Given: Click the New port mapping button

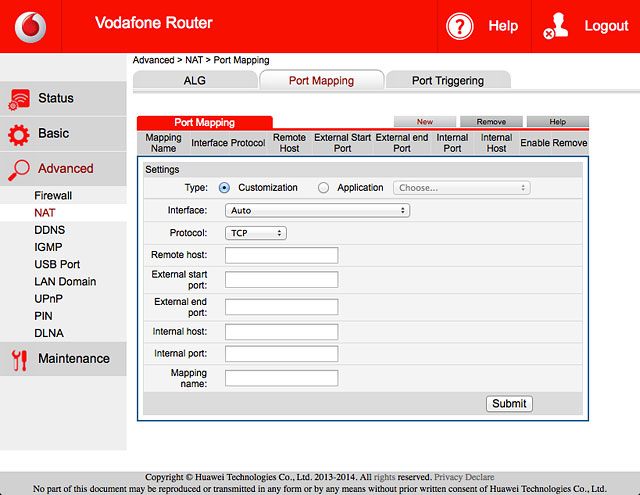Looking at the screenshot, I should pyautogui.click(x=424, y=122).
